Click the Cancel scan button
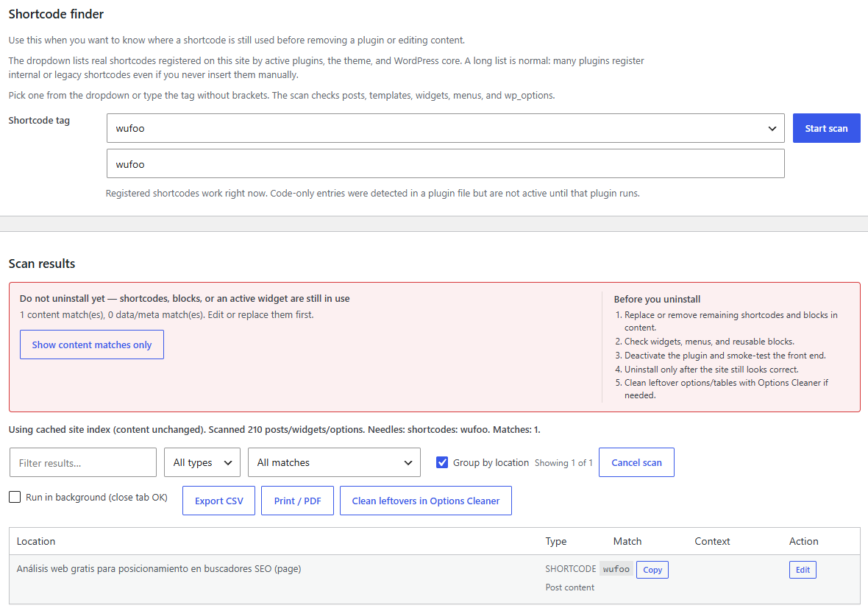This screenshot has width=868, height=611. pos(636,462)
